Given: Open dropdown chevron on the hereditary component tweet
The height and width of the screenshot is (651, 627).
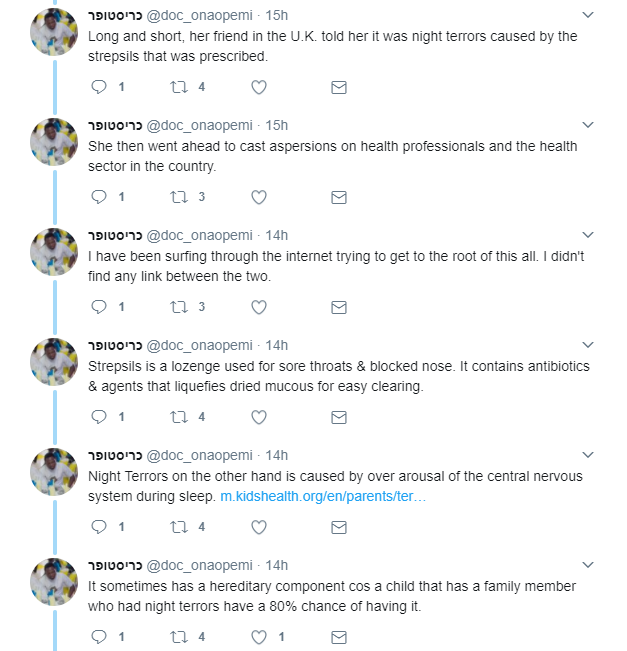Looking at the screenshot, I should click(x=588, y=565).
